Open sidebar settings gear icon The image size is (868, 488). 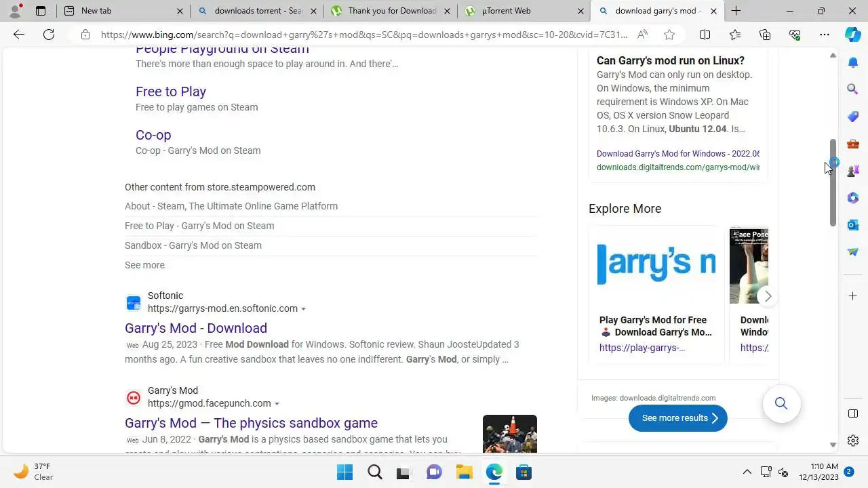853,441
